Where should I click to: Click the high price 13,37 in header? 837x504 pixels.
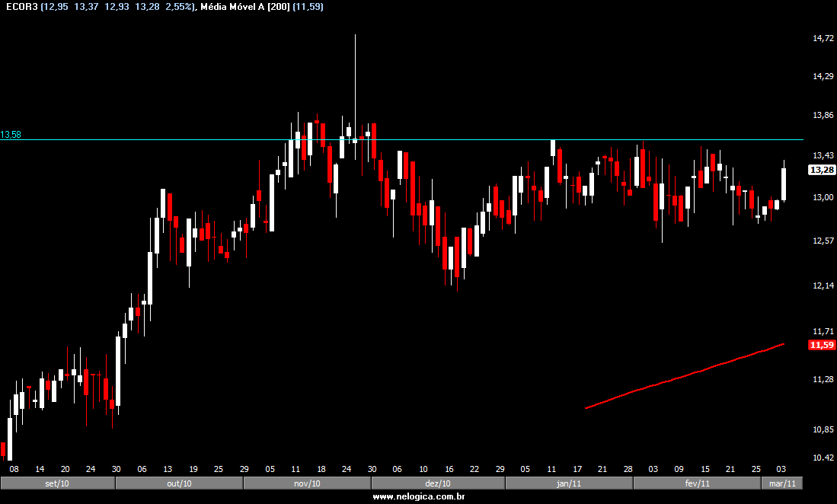point(86,7)
